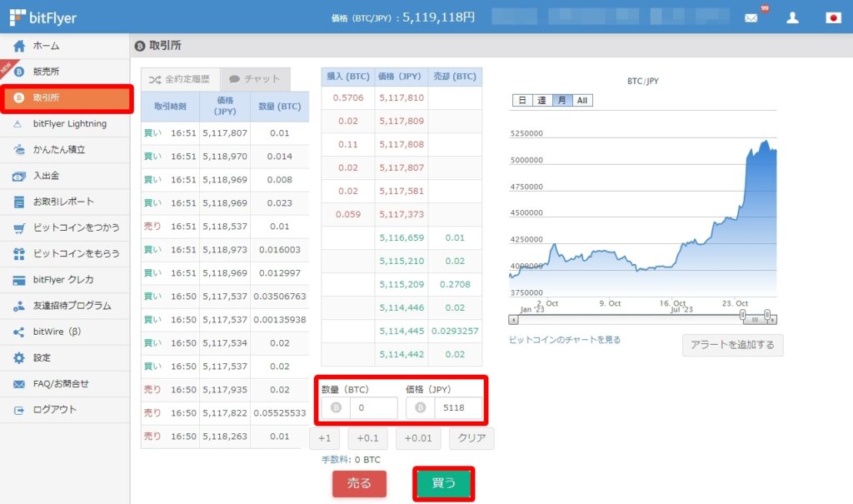
Task: Click the gift box icon
Action: click(x=19, y=253)
